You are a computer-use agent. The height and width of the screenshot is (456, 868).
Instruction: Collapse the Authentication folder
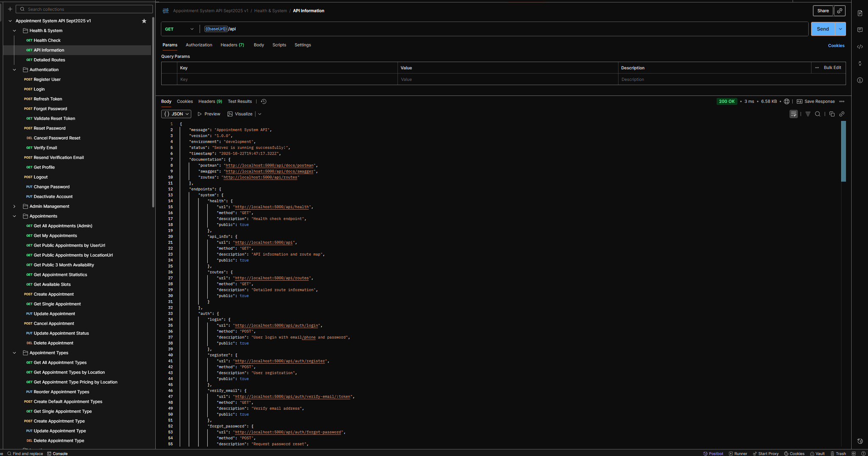(14, 70)
